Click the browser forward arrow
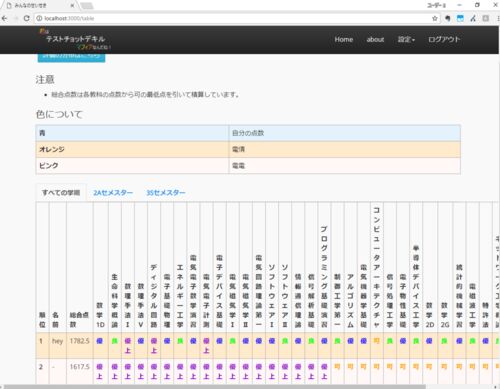Screen dimensions: 500x389 pos(16,18)
